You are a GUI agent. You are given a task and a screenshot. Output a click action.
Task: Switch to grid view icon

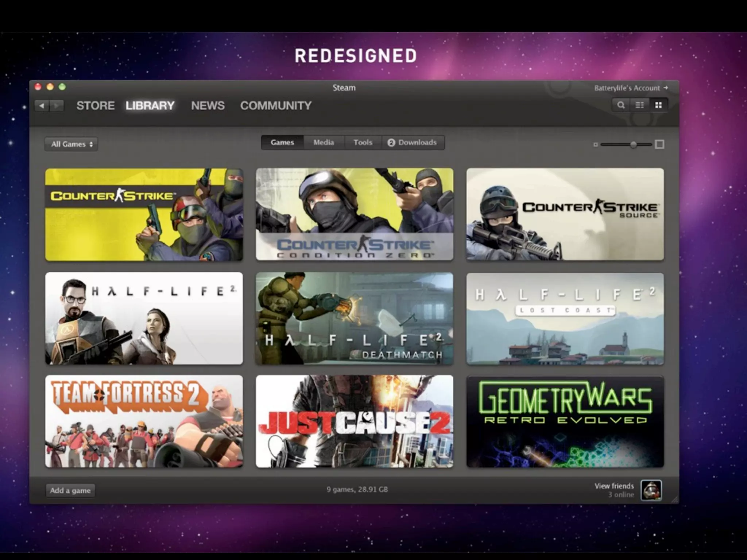tap(658, 105)
